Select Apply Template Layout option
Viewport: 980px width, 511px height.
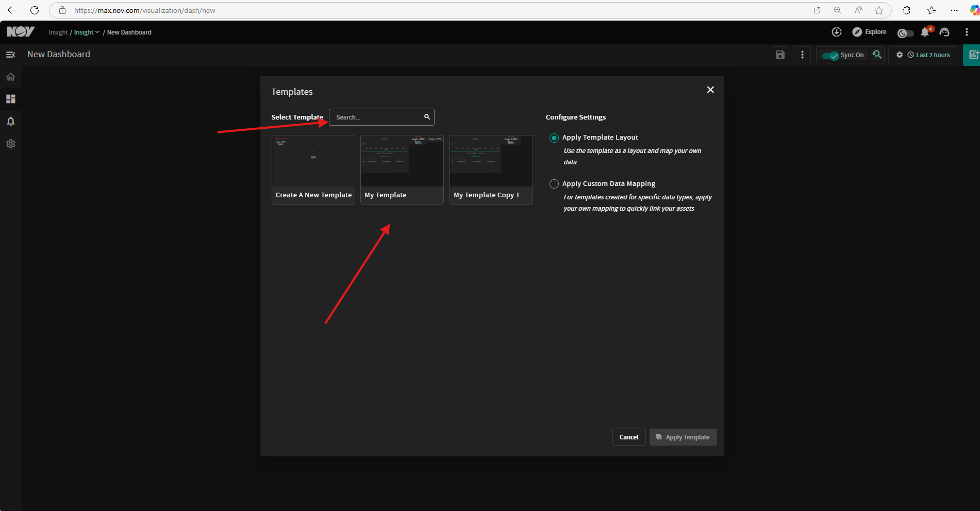coord(554,138)
